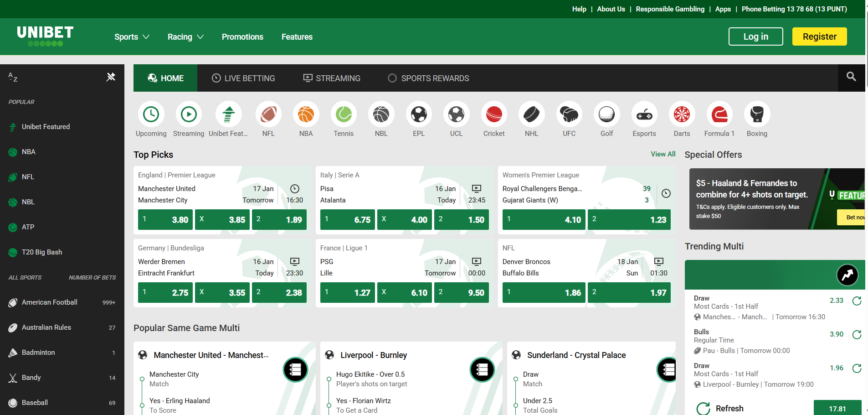Select Manchester City odds 1.89
The width and height of the screenshot is (868, 415).
pos(279,220)
